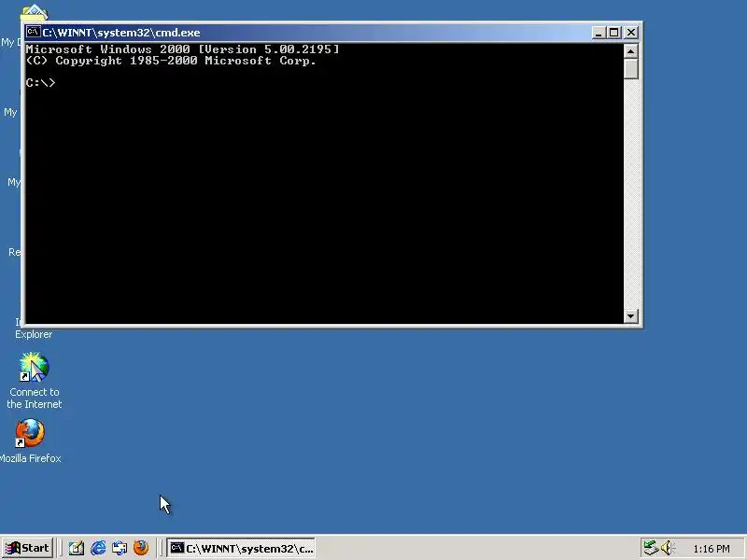
Task: Click the C:\> command prompt line
Action: pyautogui.click(x=40, y=83)
